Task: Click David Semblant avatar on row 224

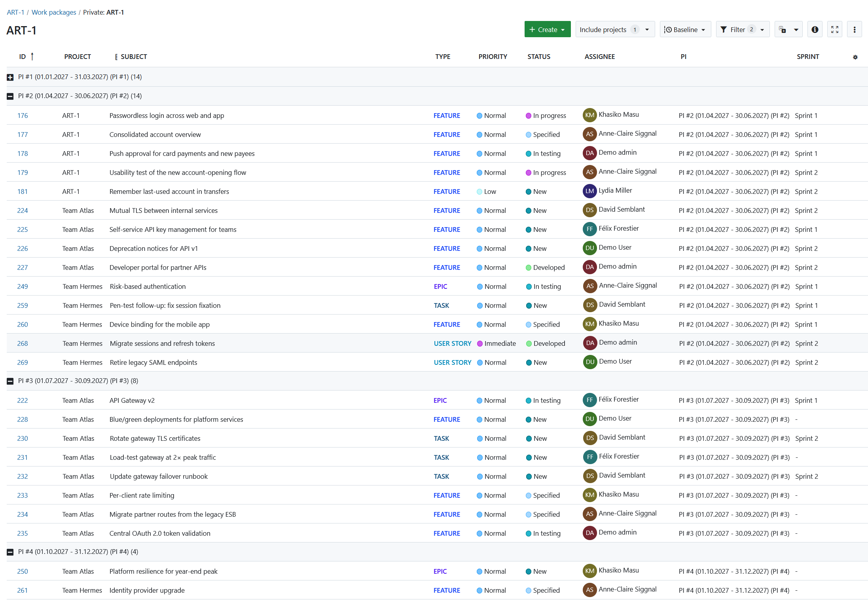Action: click(x=589, y=210)
